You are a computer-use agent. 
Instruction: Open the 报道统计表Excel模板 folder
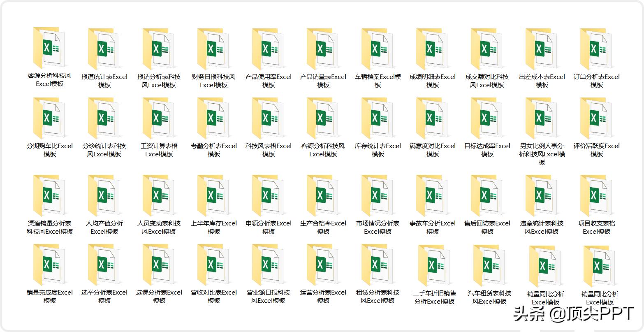(104, 49)
